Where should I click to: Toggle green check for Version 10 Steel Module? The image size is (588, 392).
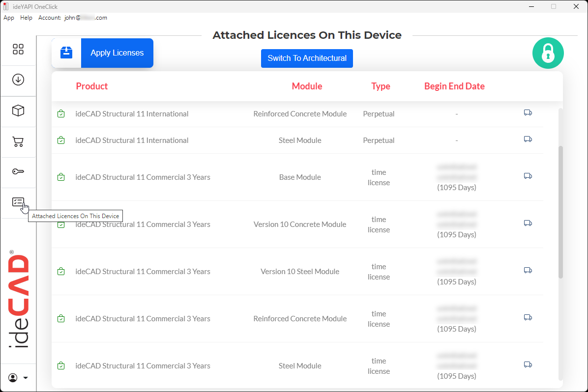click(61, 271)
